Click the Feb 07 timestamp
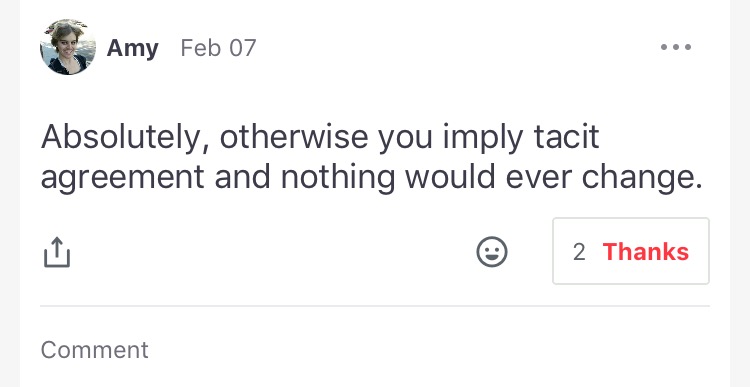Image resolution: width=750 pixels, height=387 pixels. [x=219, y=48]
